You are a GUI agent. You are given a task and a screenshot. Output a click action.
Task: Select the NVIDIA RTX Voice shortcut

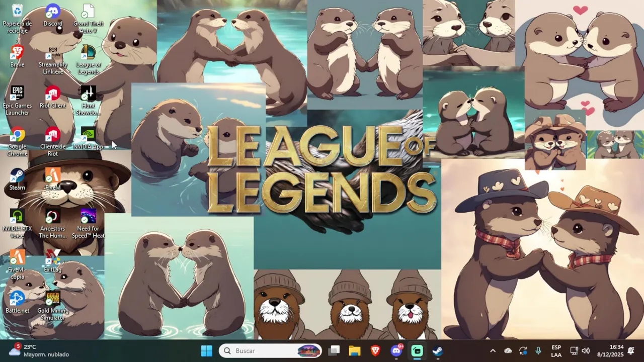[17, 224]
